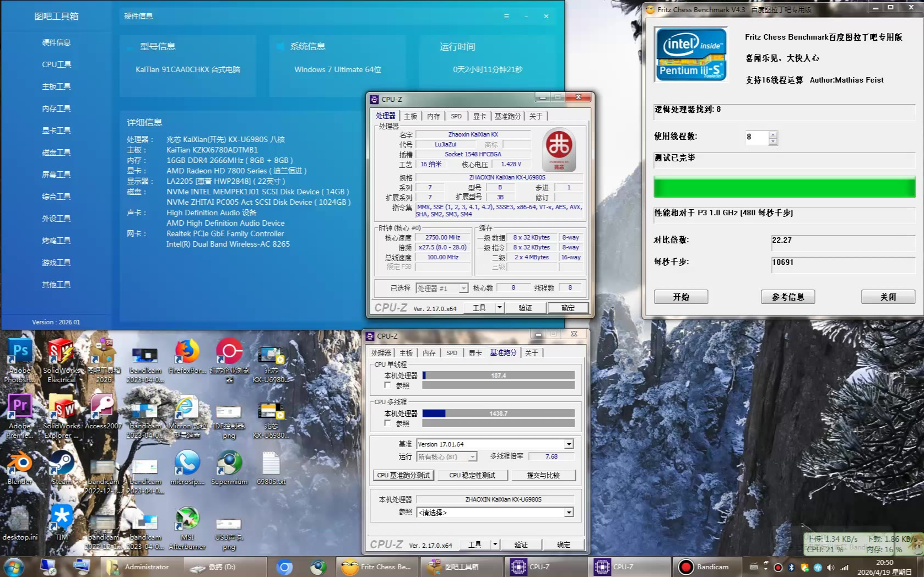
Task: Launch SolidWorks Explorer shortcut
Action: (x=61, y=416)
